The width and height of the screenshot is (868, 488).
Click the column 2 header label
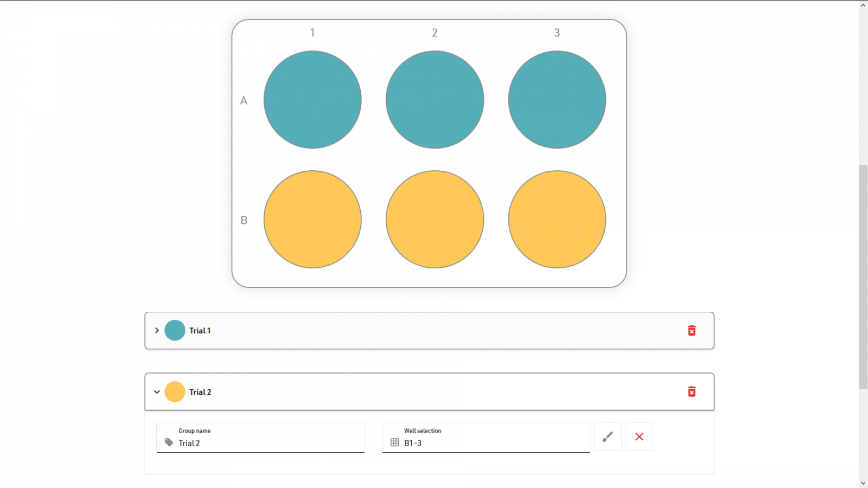point(435,33)
